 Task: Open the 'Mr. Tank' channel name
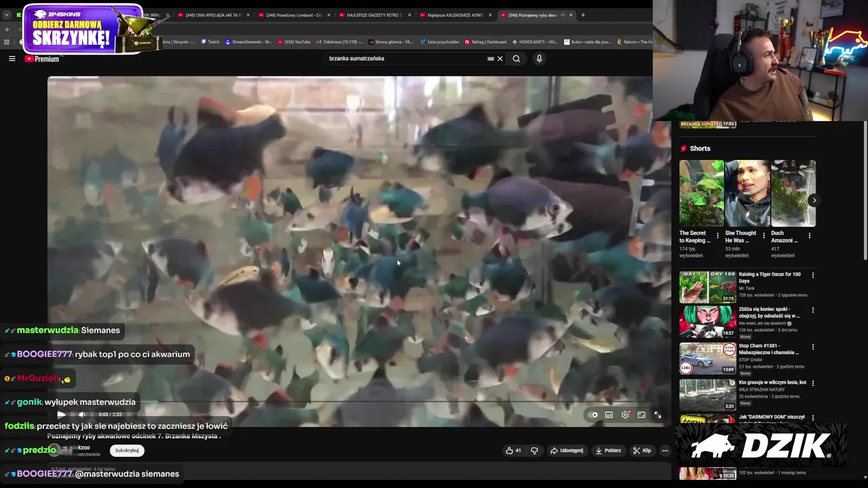tap(748, 289)
